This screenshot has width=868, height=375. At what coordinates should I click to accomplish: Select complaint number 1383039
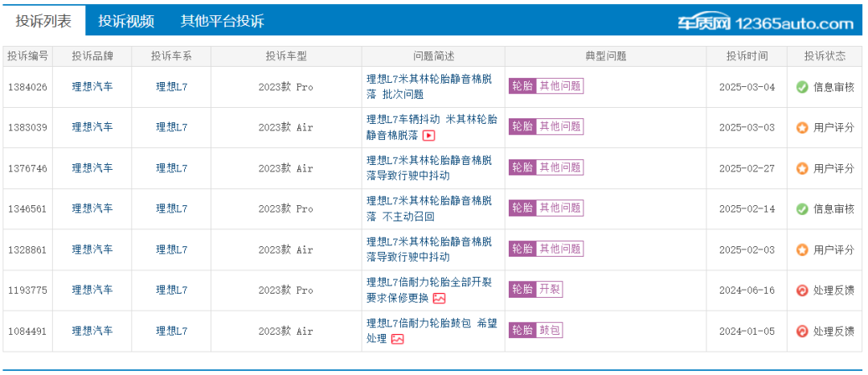[x=27, y=128]
